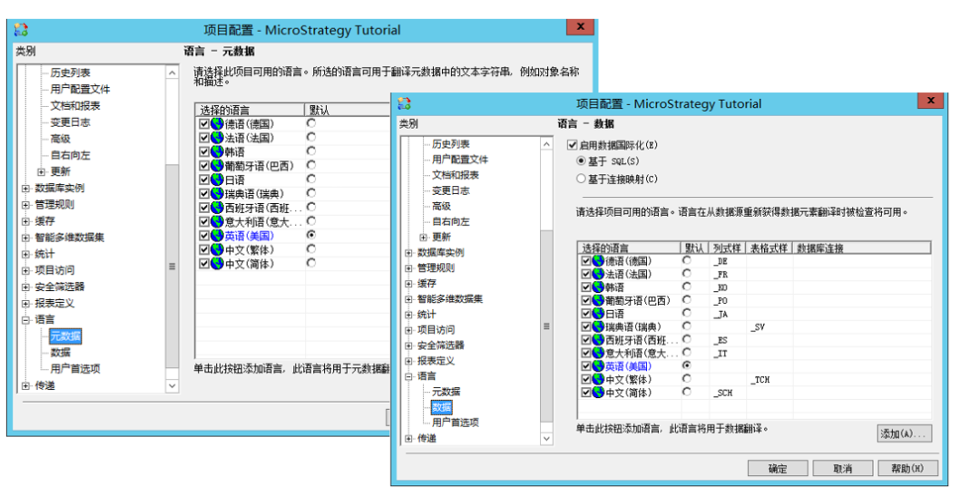Sort by 数据库连接 column header

862,248
